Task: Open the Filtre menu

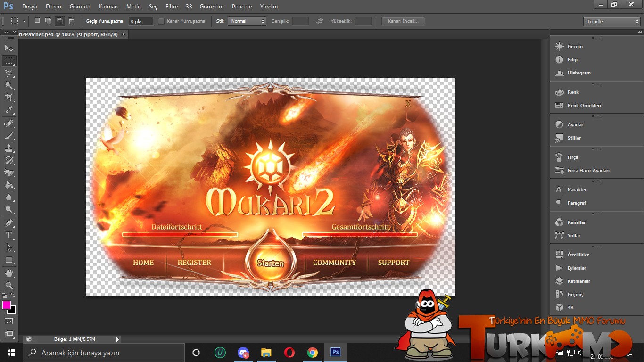Action: (x=172, y=7)
